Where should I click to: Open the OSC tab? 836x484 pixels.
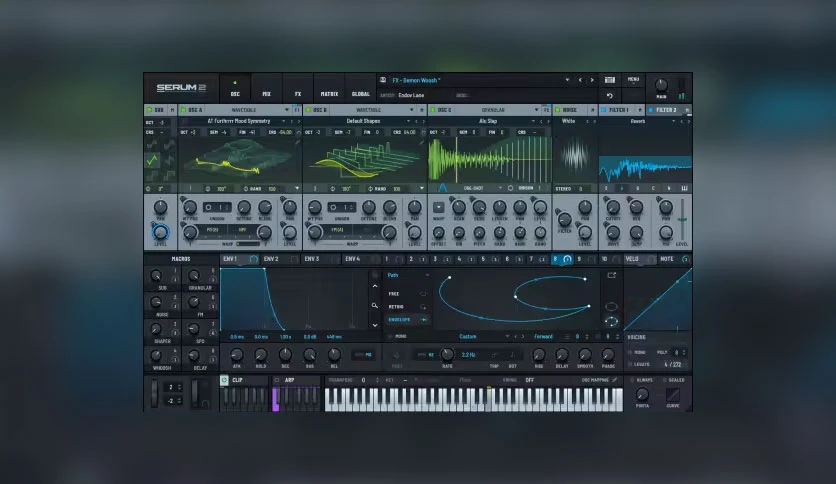(235, 89)
